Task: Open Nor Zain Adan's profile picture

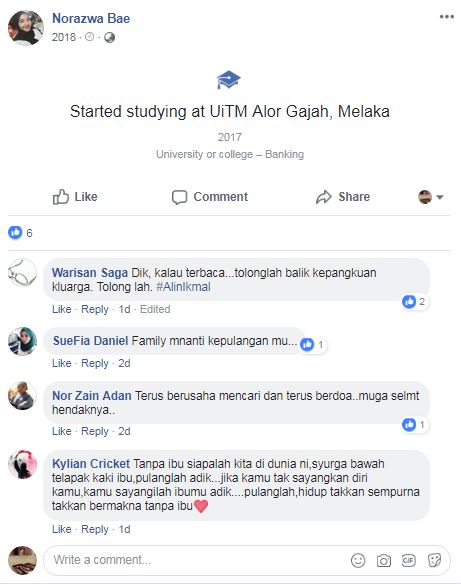Action: (22, 396)
